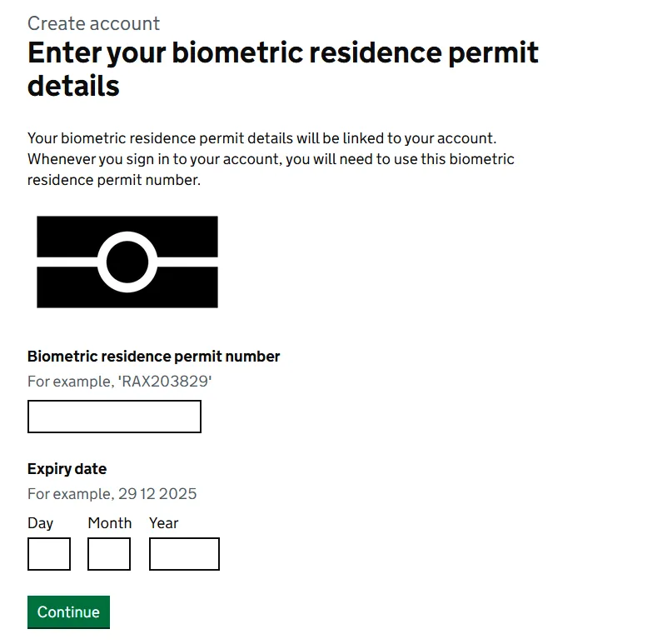The height and width of the screenshot is (644, 672).
Task: Click the 'Expiry date' heading
Action: click(67, 469)
